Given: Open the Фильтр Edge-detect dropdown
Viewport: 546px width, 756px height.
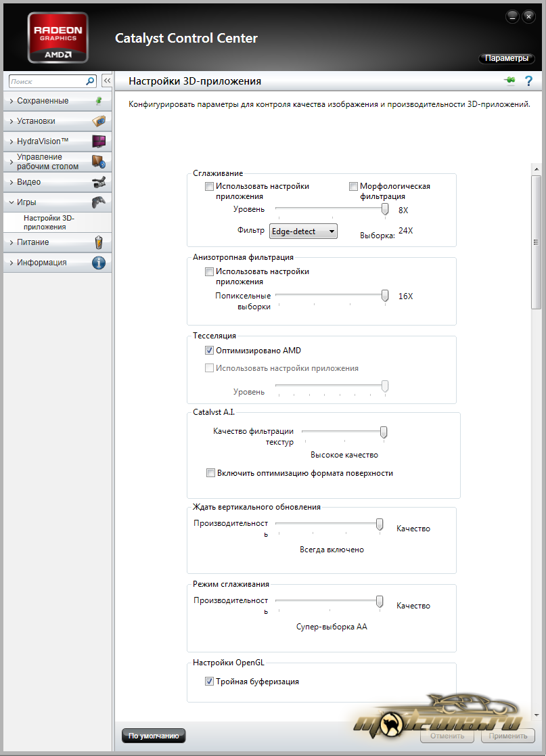Looking at the screenshot, I should [x=303, y=231].
